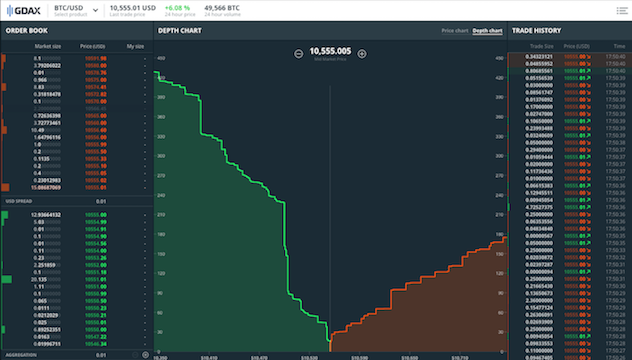Click the 10,555.005 mid market price
The width and height of the screenshot is (632, 360).
pyautogui.click(x=330, y=51)
